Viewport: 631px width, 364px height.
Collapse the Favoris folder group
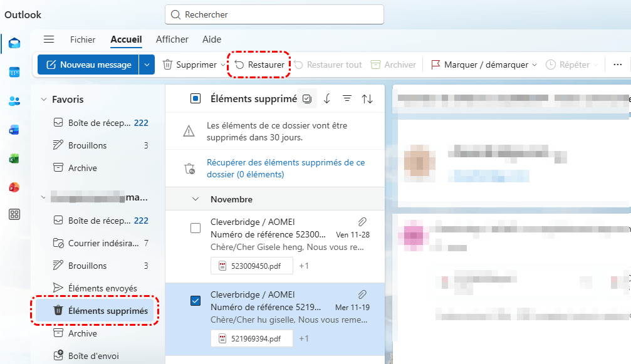[44, 100]
